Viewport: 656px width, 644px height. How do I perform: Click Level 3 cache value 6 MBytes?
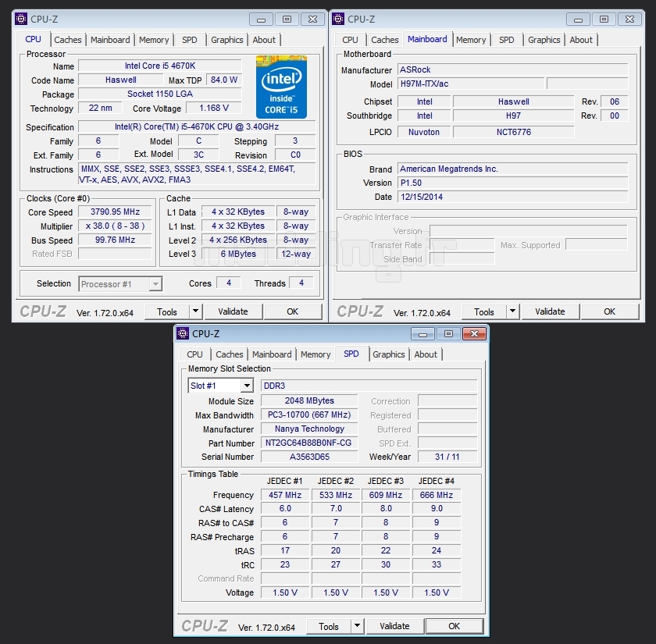[238, 254]
